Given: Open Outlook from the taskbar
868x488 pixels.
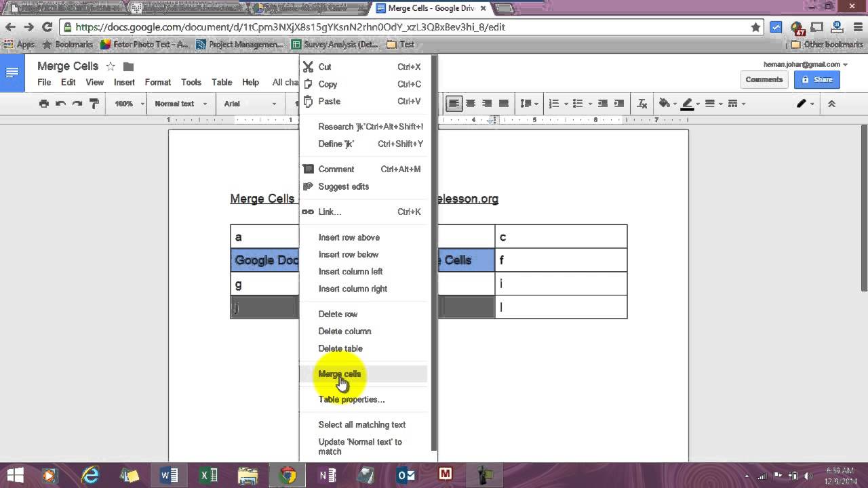Looking at the screenshot, I should (x=406, y=475).
